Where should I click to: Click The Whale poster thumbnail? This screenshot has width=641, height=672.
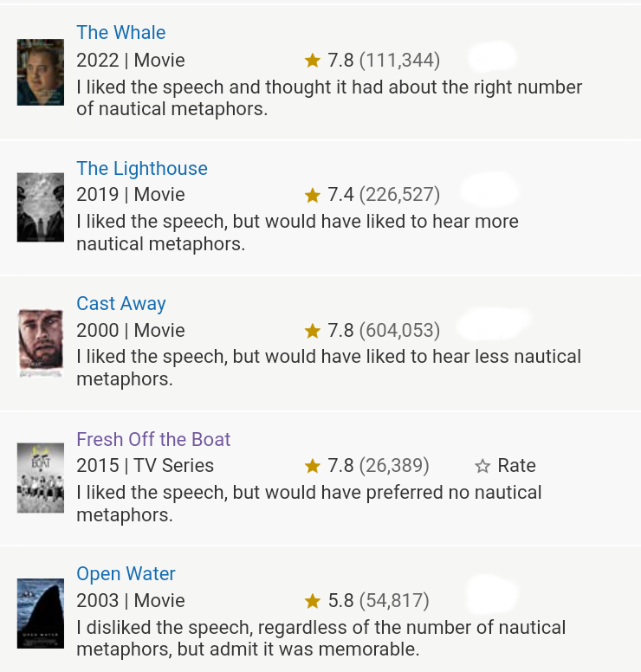41,72
